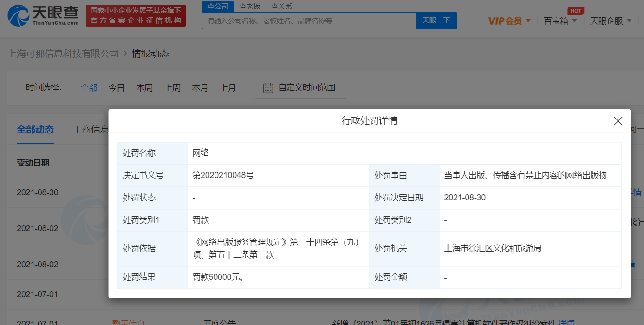The width and height of the screenshot is (644, 325).
Task: Select the 全部动态 tab
Action: click(x=35, y=129)
